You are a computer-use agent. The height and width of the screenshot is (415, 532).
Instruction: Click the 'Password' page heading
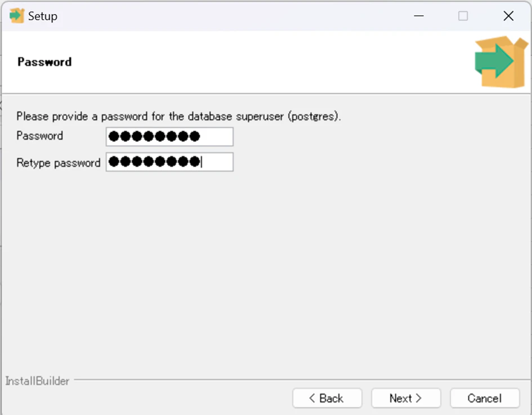(x=44, y=62)
